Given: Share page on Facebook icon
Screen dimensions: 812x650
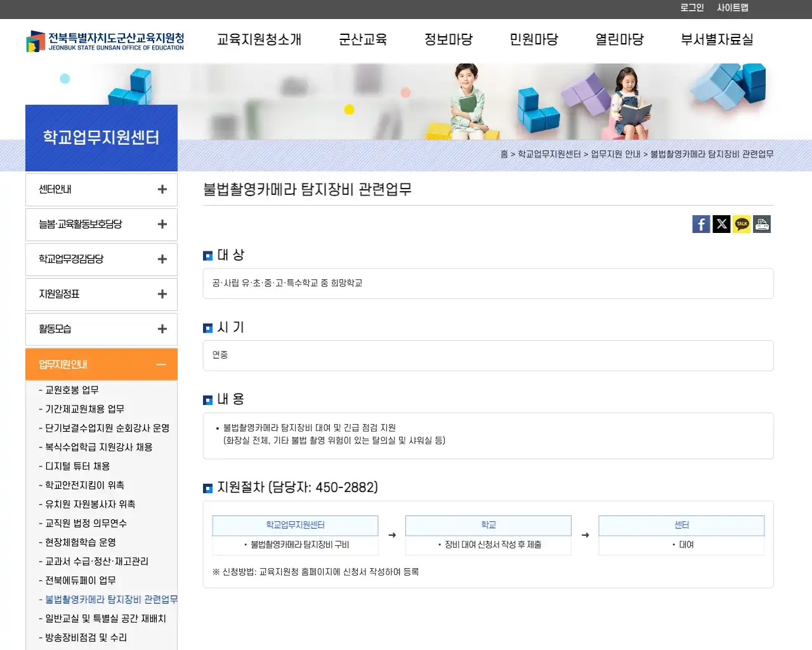Looking at the screenshot, I should point(701,224).
